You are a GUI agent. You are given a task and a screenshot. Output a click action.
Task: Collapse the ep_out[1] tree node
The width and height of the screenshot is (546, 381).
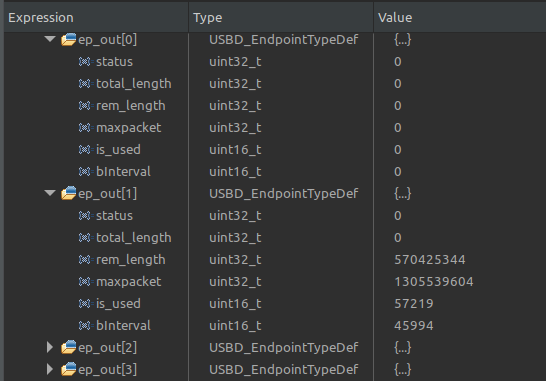coord(50,193)
